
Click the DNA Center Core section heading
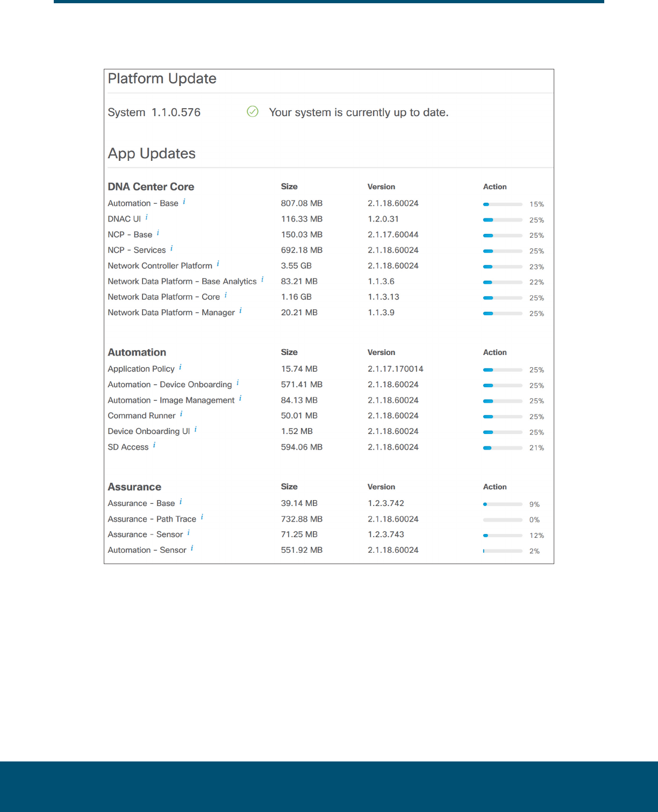[x=151, y=187]
